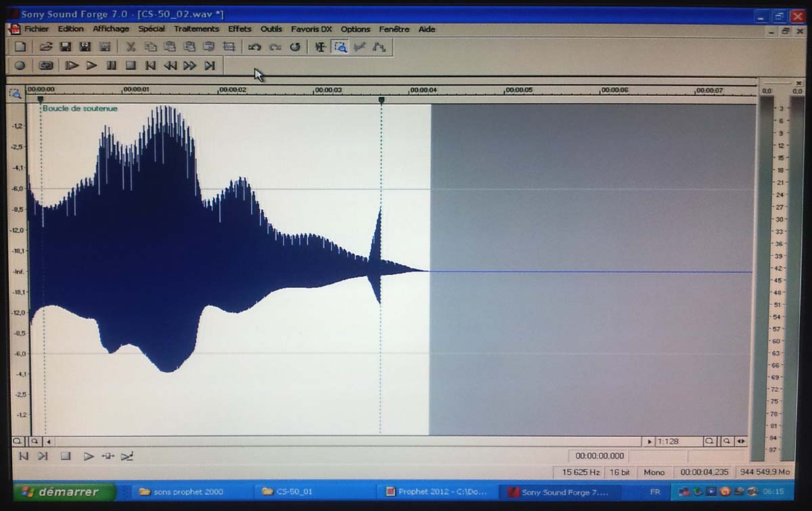Click the 16 bit depth status field
Screen dimensions: 812x511
click(620, 472)
